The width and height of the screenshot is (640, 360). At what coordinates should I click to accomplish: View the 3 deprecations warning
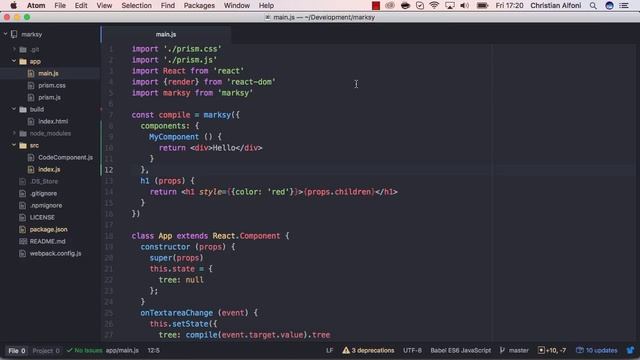(x=369, y=350)
